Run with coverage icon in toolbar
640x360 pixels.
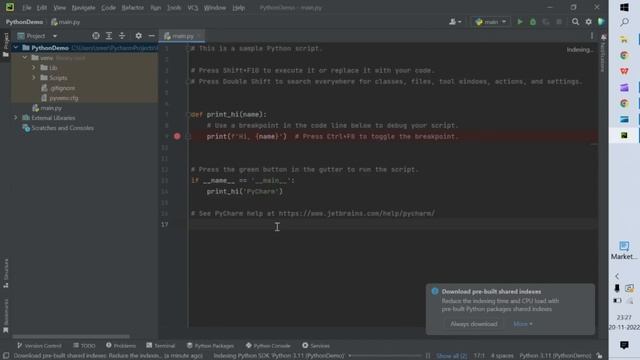click(546, 22)
